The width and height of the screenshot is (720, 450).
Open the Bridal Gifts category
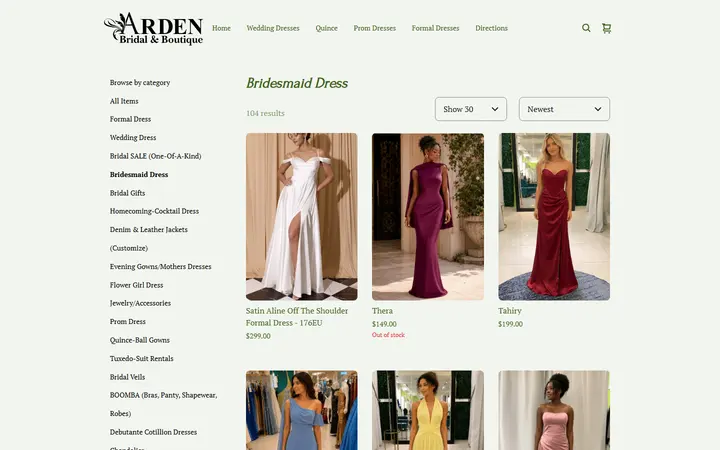pos(128,193)
